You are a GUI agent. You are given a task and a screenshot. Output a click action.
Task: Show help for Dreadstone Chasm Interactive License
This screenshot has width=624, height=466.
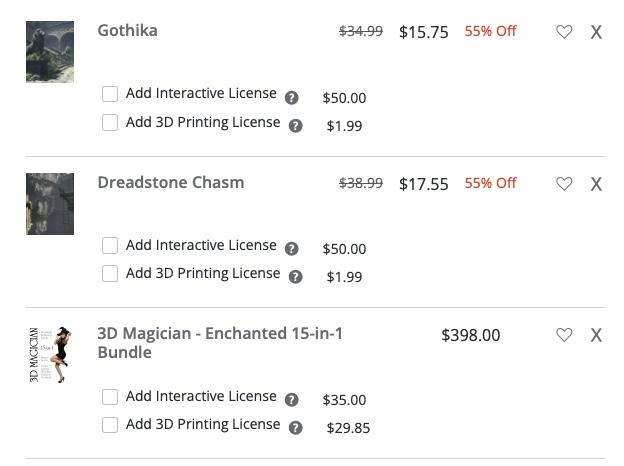[x=292, y=249]
